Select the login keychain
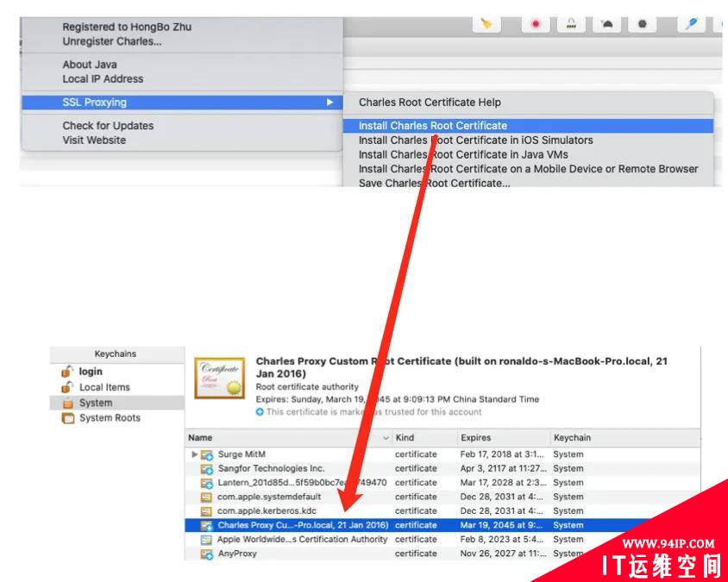 tap(91, 372)
